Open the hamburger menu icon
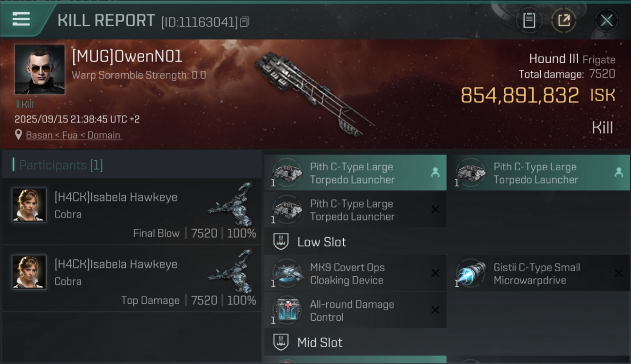Image resolution: width=631 pixels, height=364 pixels. point(21,19)
